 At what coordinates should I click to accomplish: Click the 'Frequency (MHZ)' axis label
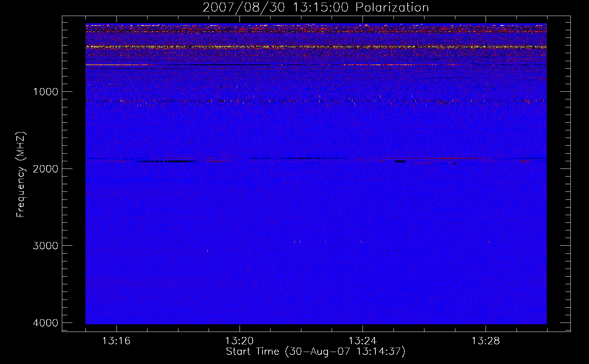point(21,175)
